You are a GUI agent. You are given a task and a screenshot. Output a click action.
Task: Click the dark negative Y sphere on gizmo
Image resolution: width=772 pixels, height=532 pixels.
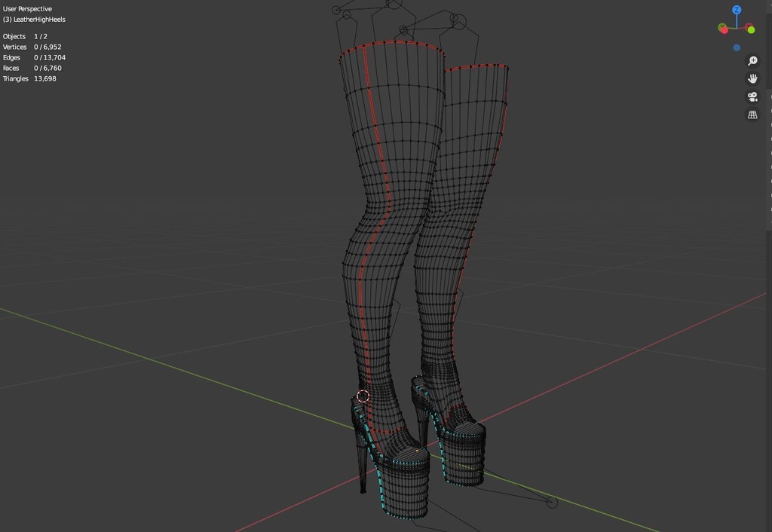point(721,25)
